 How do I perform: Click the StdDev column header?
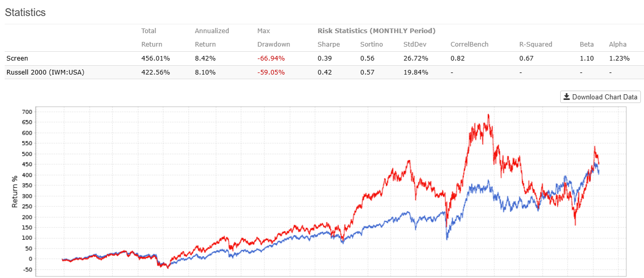(415, 45)
